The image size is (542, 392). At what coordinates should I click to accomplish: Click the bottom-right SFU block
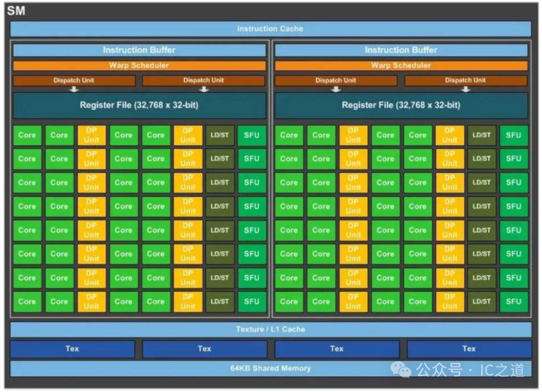(513, 301)
